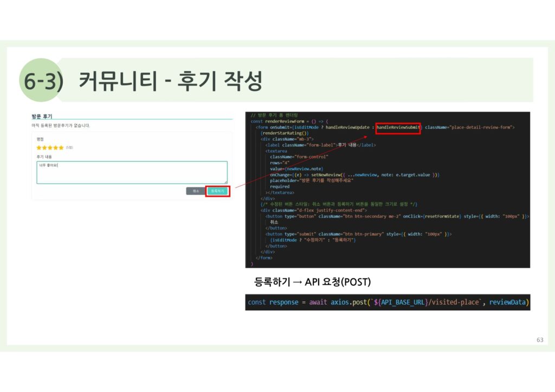Select the first star in the 평점 rating
The image size is (555, 392).
39,148
